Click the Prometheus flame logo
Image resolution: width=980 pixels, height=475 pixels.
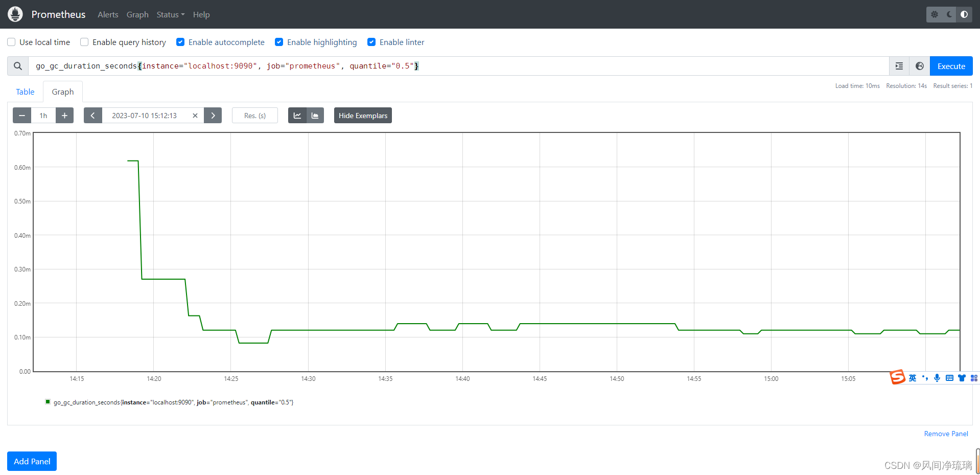[x=15, y=14]
